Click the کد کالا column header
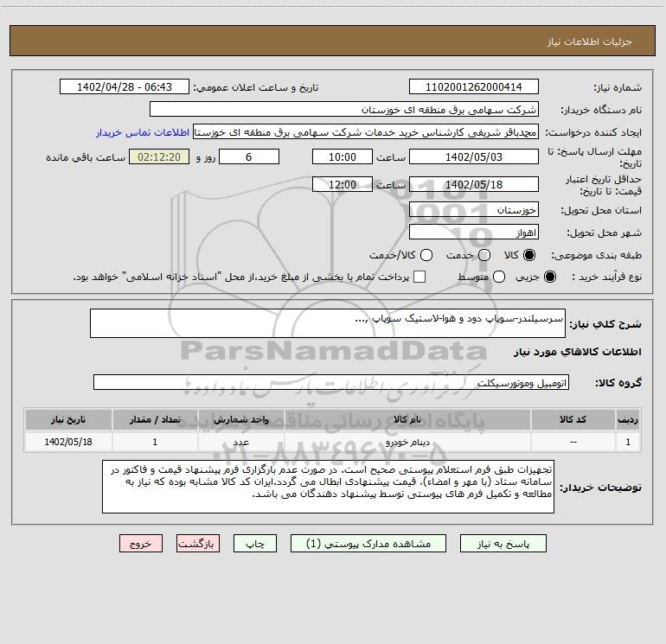The height and width of the screenshot is (644, 666). pyautogui.click(x=573, y=419)
